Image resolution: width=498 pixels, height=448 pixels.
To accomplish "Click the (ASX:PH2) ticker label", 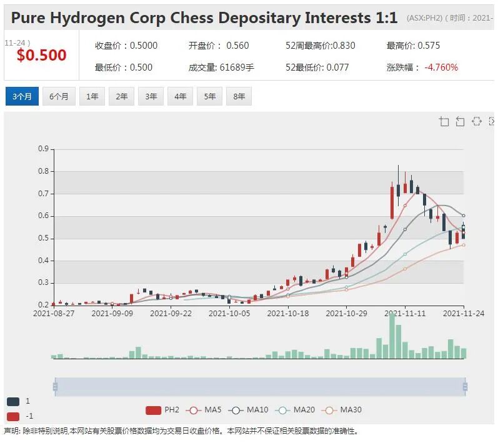I will (424, 18).
